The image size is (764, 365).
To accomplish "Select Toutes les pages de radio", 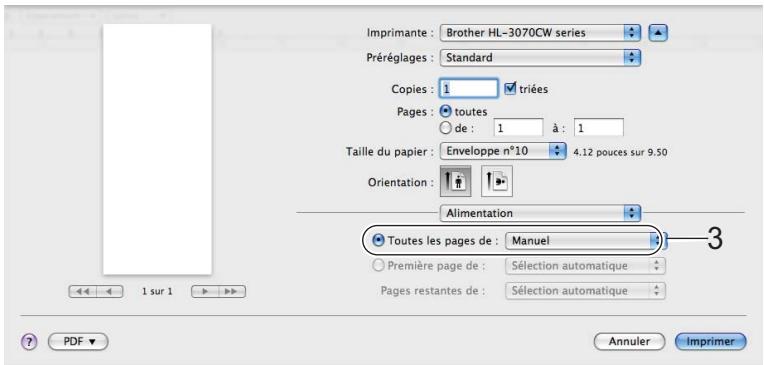I will [x=379, y=240].
